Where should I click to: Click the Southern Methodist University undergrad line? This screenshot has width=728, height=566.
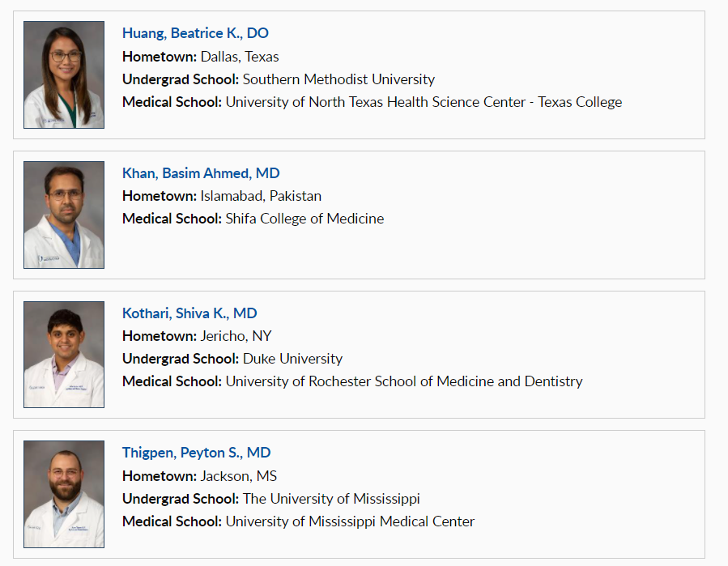(338, 79)
